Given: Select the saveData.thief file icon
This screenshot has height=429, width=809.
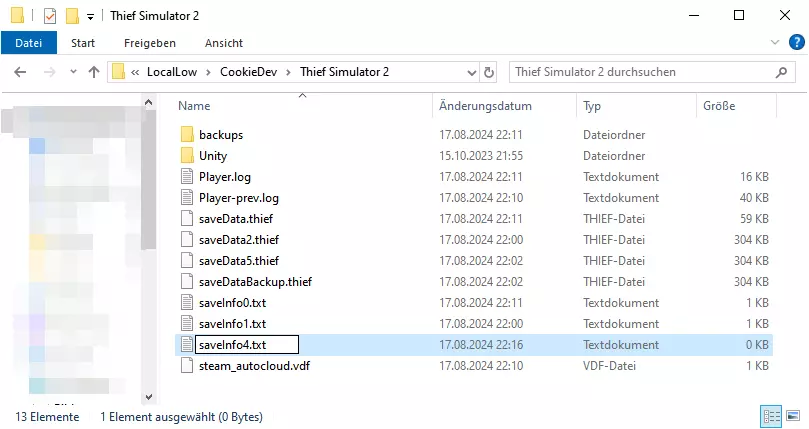Looking at the screenshot, I should point(187,219).
